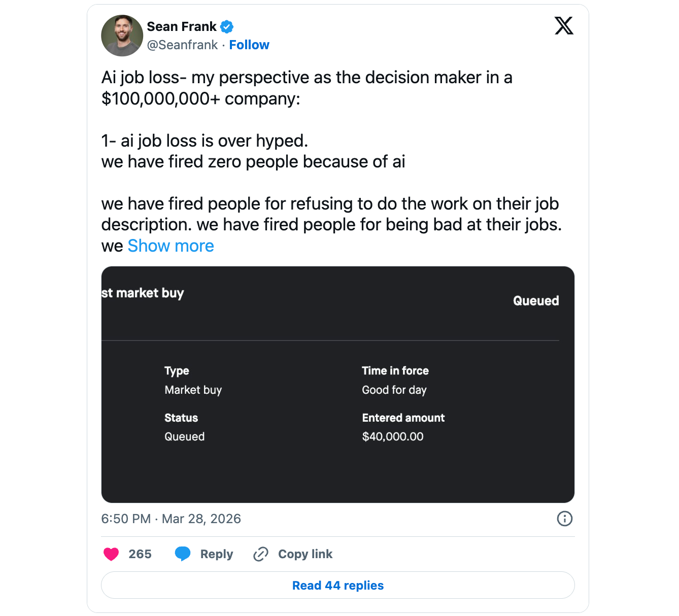The height and width of the screenshot is (616, 679).
Task: Expand the tweet with Show more
Action: [x=171, y=246]
